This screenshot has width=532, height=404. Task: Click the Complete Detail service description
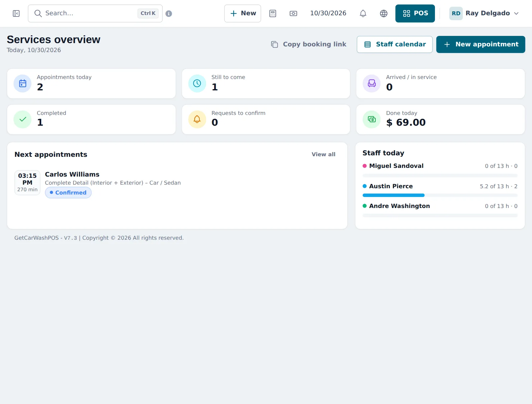pos(113,183)
